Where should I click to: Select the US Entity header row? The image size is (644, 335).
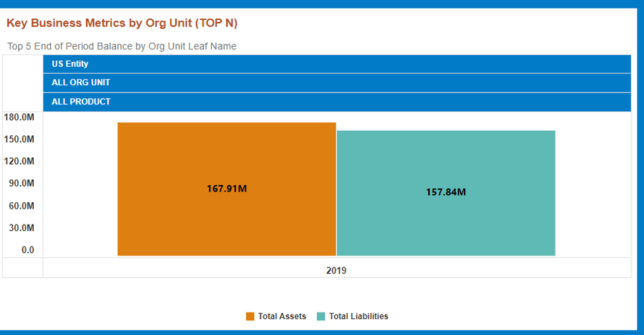click(x=337, y=64)
